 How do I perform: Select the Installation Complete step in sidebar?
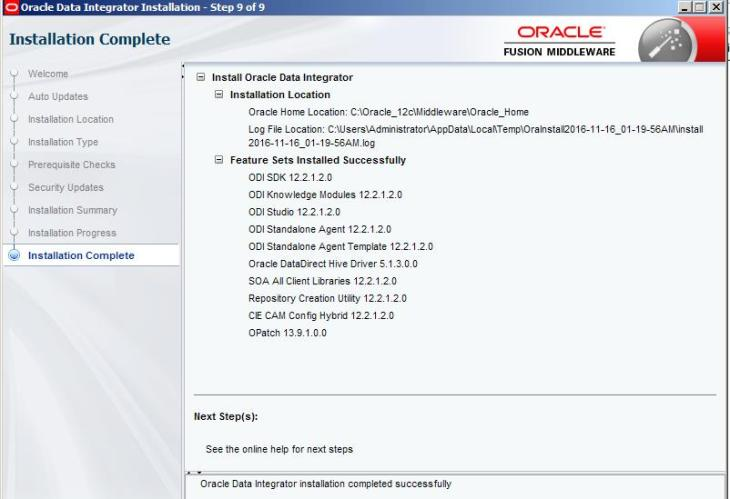(81, 256)
